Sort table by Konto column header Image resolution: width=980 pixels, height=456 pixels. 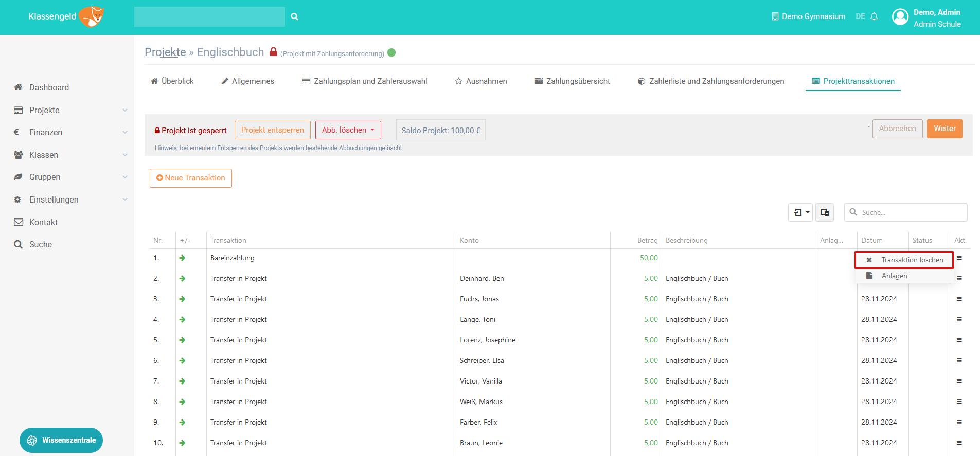pos(469,240)
